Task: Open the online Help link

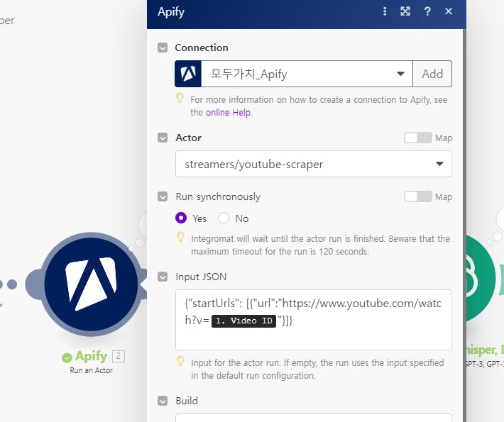Action: pyautogui.click(x=229, y=113)
